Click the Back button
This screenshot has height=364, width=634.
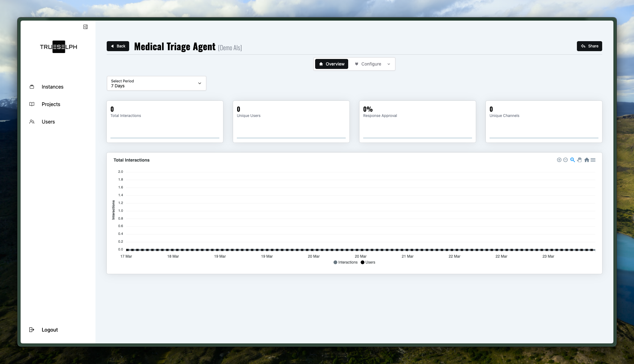(118, 46)
